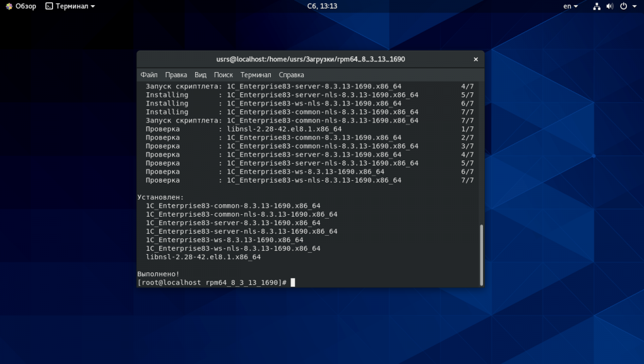Image resolution: width=644 pixels, height=364 pixels.
Task: Open the Вид menu
Action: point(200,75)
